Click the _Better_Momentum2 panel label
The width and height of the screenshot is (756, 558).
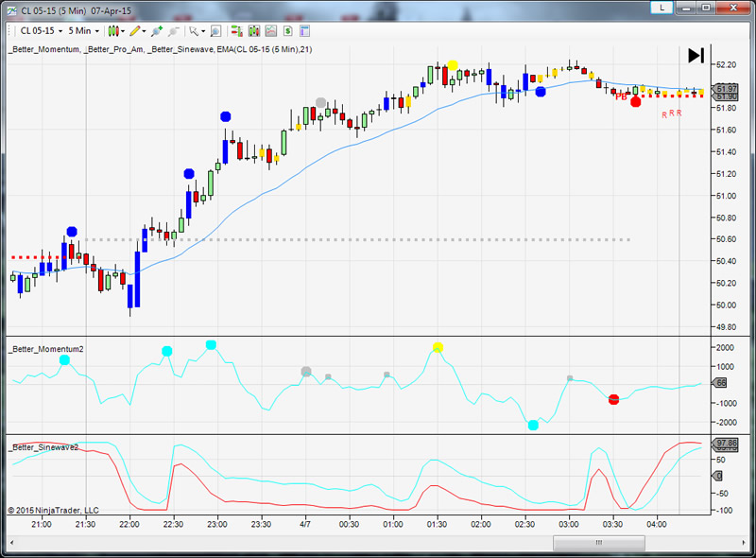click(46, 349)
